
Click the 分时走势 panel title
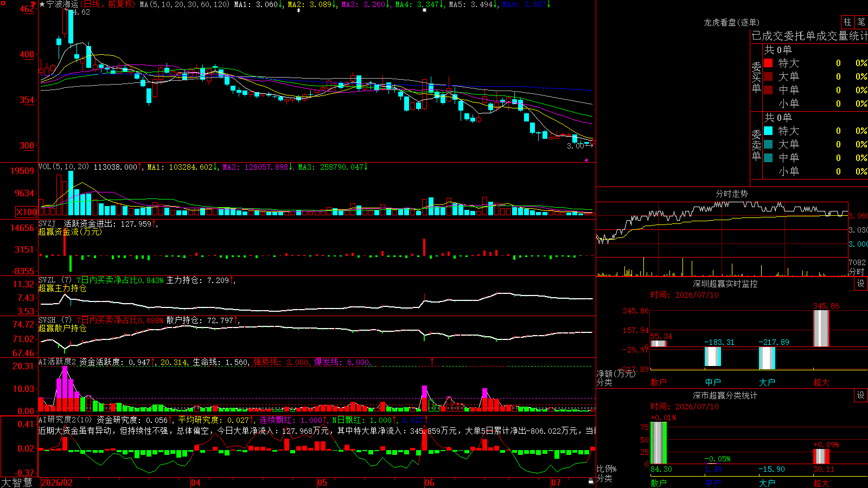[x=731, y=194]
